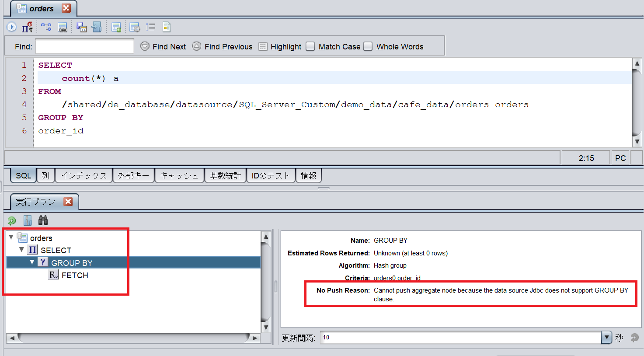644x356 pixels.
Task: Click the blue door with arrow icon
Action: pyautogui.click(x=97, y=27)
